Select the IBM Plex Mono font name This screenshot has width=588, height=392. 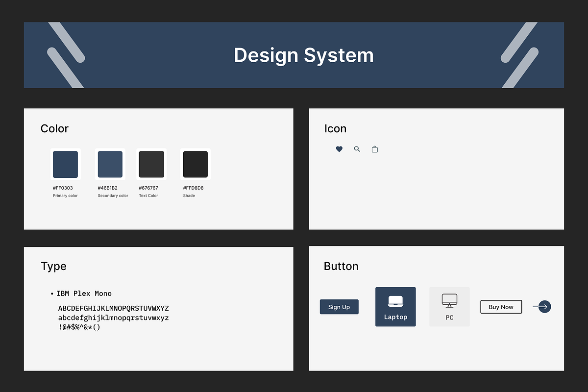click(x=84, y=294)
